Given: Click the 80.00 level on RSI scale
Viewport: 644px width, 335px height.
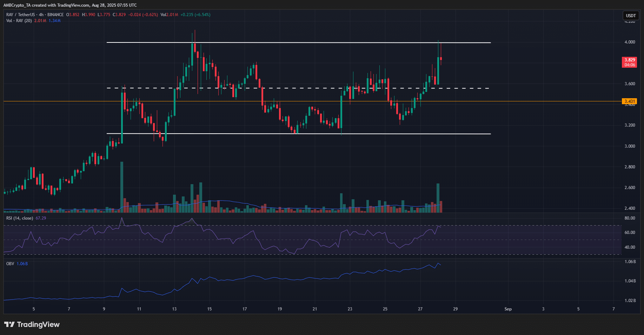Looking at the screenshot, I should click(x=630, y=218).
